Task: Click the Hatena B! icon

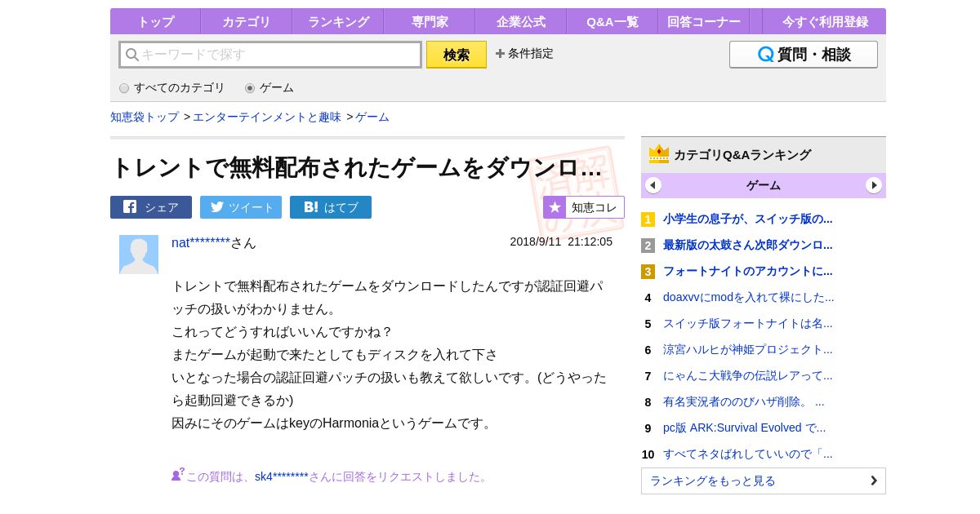Action: tap(311, 207)
